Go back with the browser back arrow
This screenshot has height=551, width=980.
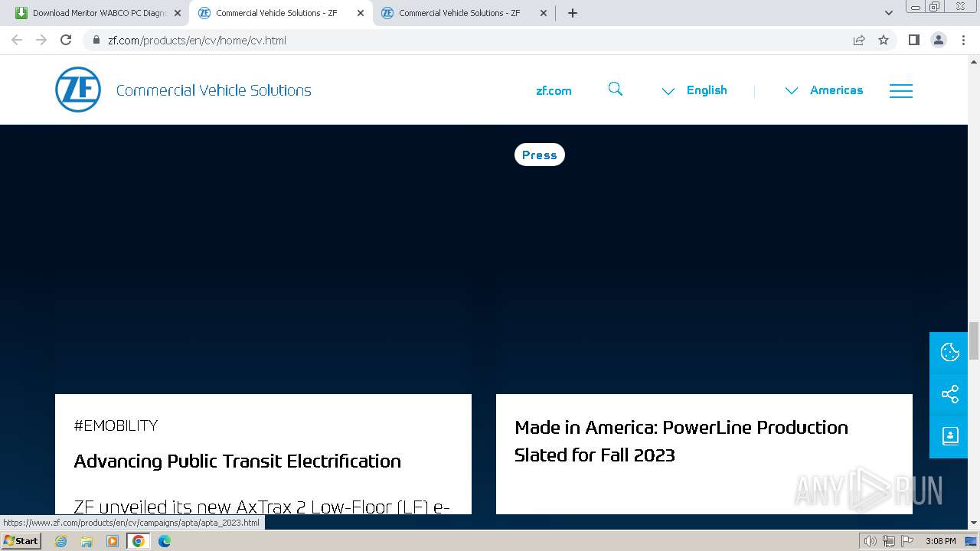17,40
